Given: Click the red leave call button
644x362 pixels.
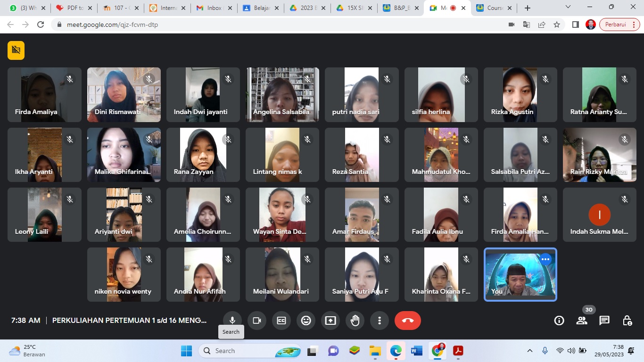Looking at the screenshot, I should tap(408, 321).
